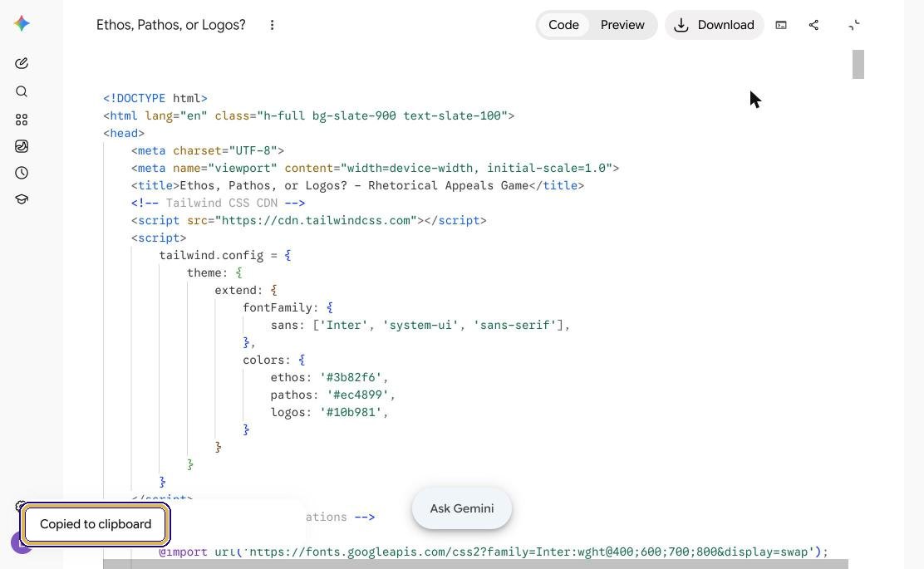Click the 'https://cdn.tailwindcss.com' script URL
Viewport: 924px width, 569px height.
(316, 220)
